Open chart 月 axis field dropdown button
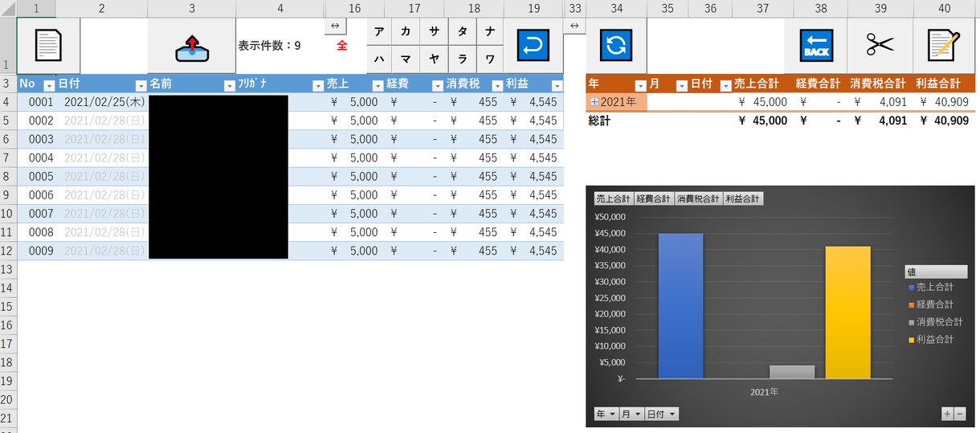980x433 pixels. 631,414
